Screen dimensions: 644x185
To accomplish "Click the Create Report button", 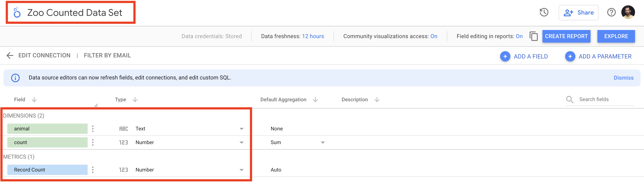I will coord(566,36).
